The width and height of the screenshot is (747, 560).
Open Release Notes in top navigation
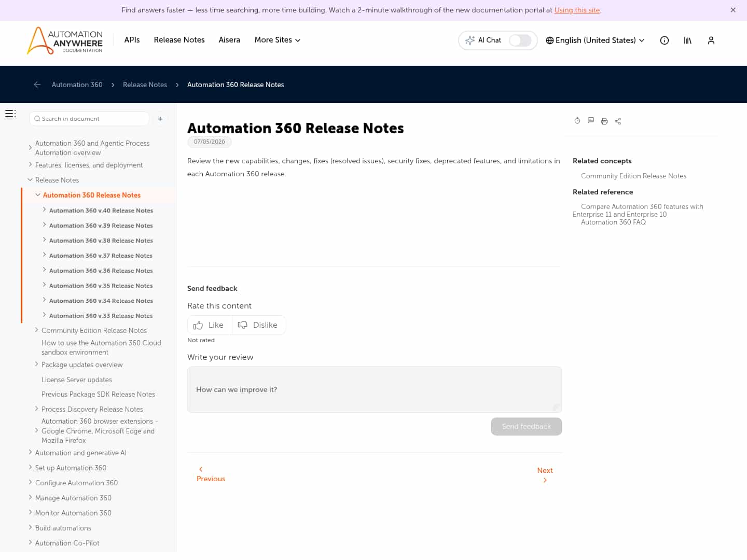179,40
